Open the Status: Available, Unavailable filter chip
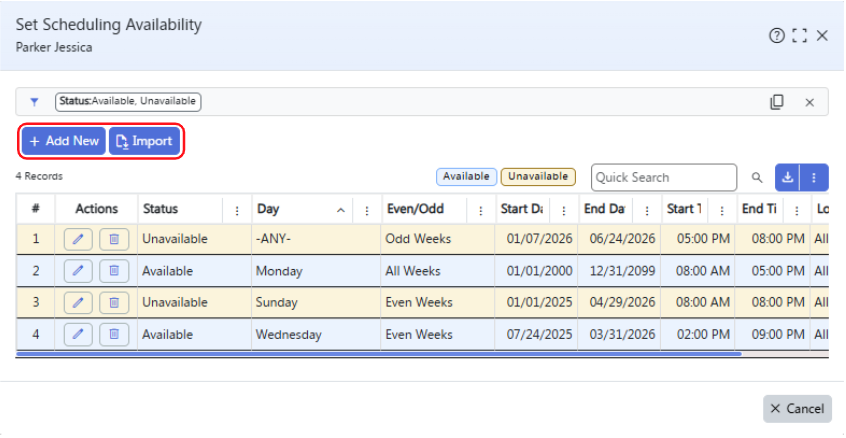 click(x=128, y=101)
